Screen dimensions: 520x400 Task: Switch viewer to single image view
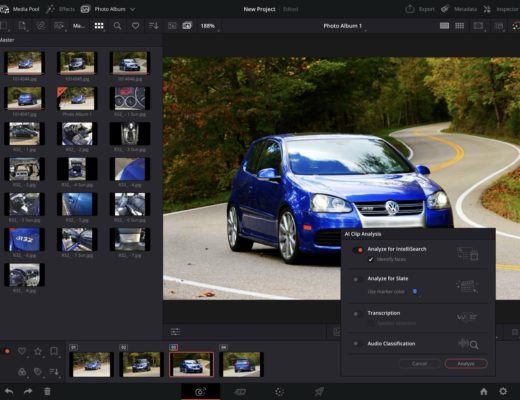click(444, 26)
